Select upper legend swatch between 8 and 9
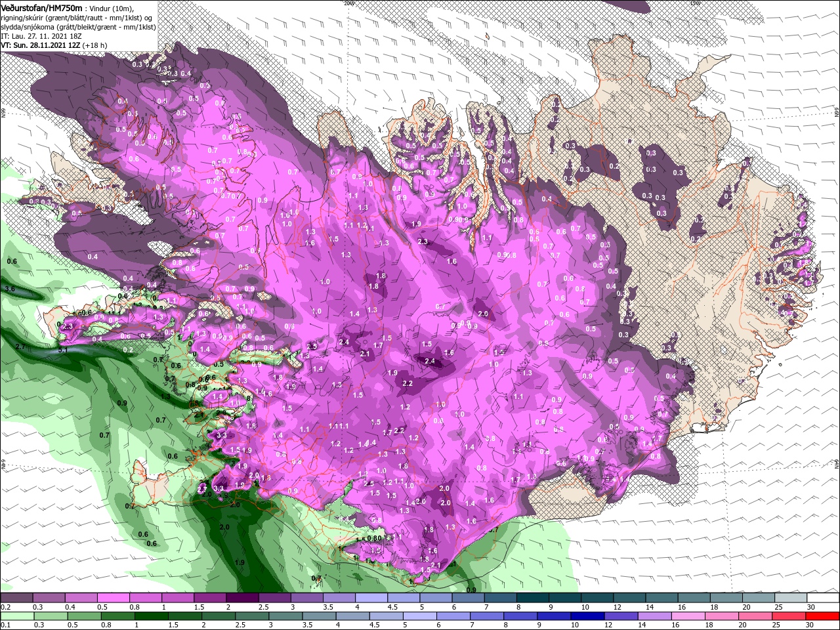 coord(532,598)
